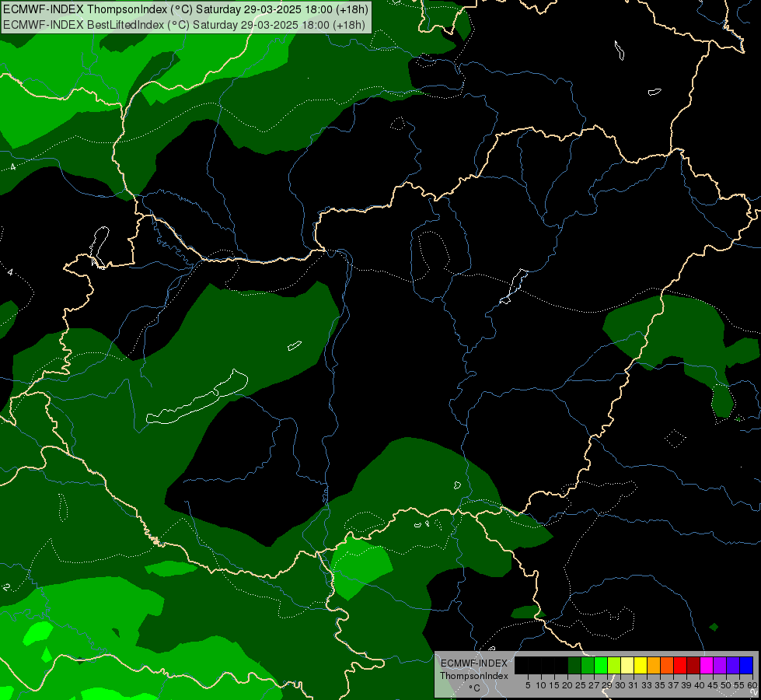
Task: Click the bright red 37–39 legend swatch
Action: (680, 665)
